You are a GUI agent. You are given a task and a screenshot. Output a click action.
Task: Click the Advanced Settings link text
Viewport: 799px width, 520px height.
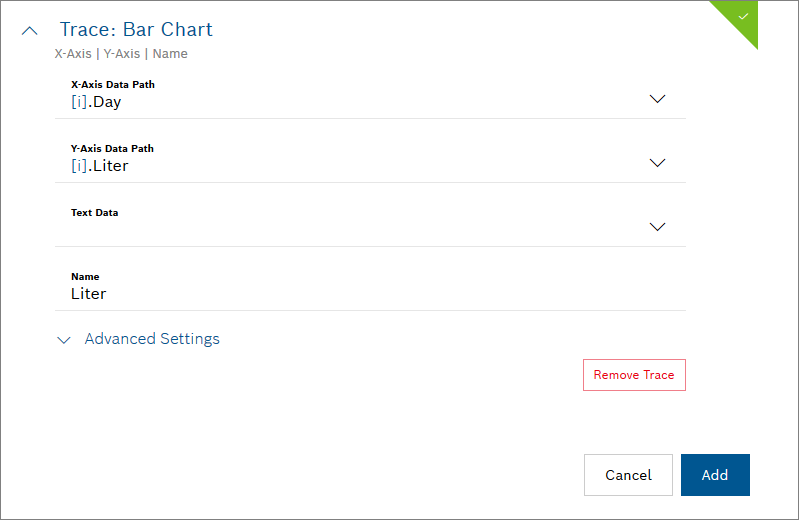click(152, 339)
